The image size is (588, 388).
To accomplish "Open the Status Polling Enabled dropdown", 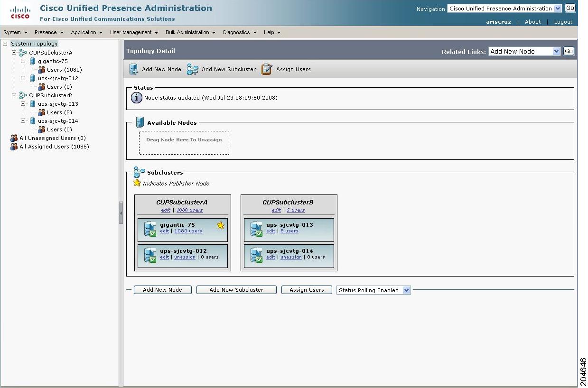I will (x=373, y=290).
